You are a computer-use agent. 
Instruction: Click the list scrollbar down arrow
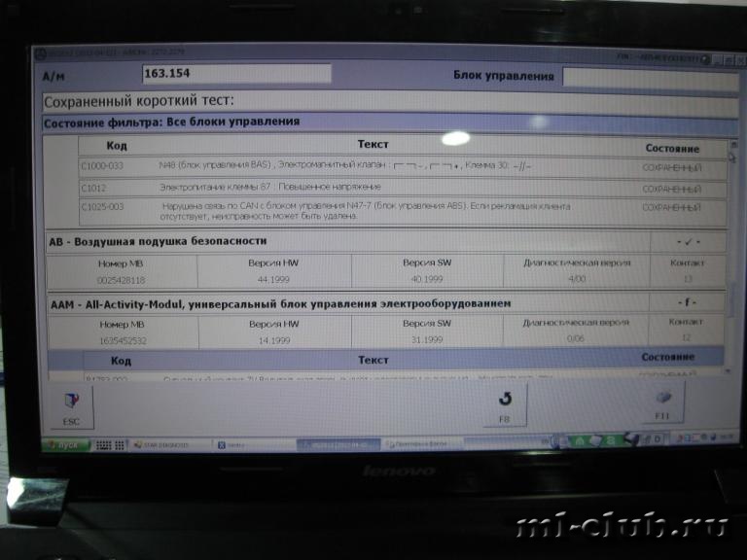tap(729, 370)
